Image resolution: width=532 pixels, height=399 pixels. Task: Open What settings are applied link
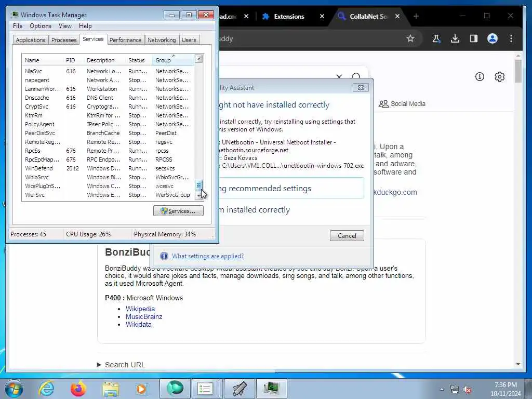click(x=208, y=256)
